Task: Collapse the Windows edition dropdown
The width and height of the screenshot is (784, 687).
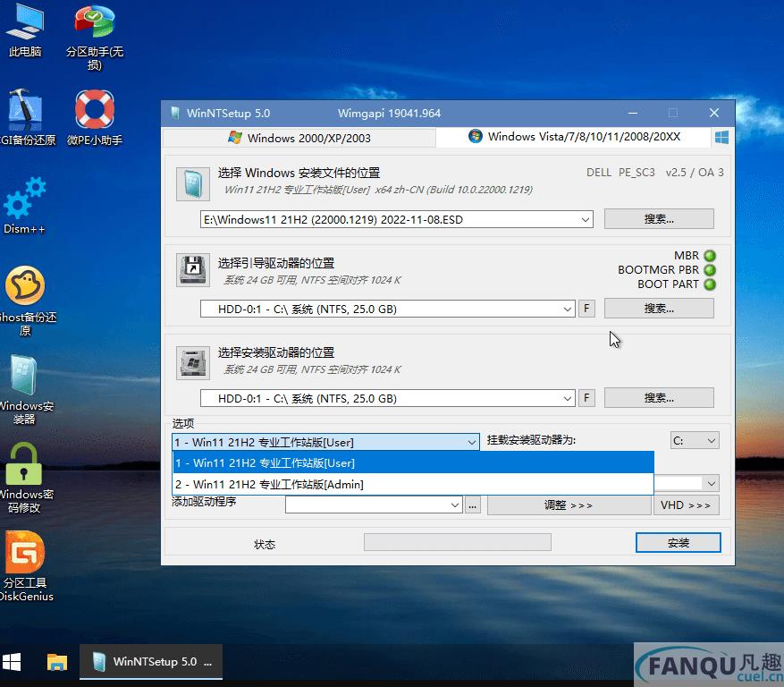Action: (x=471, y=442)
